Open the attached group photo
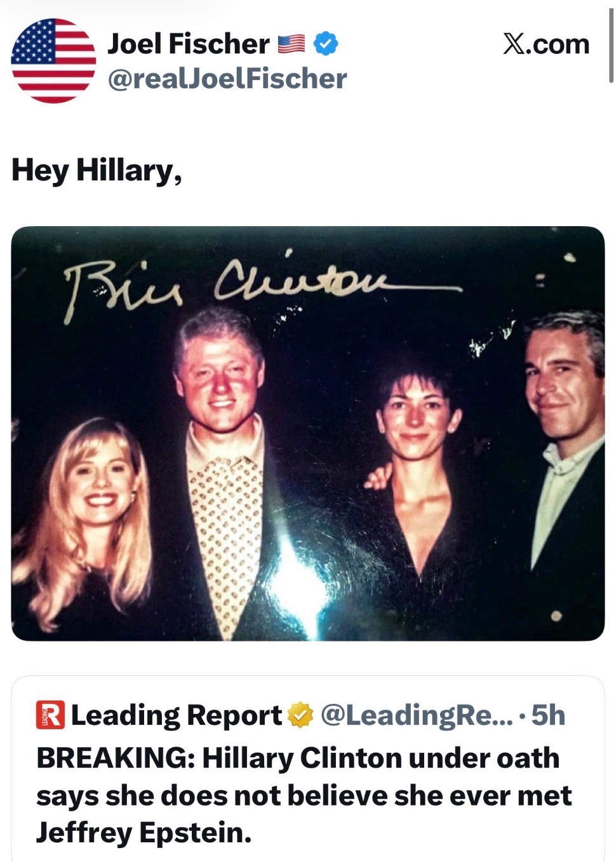The width and height of the screenshot is (616, 862). point(308,433)
